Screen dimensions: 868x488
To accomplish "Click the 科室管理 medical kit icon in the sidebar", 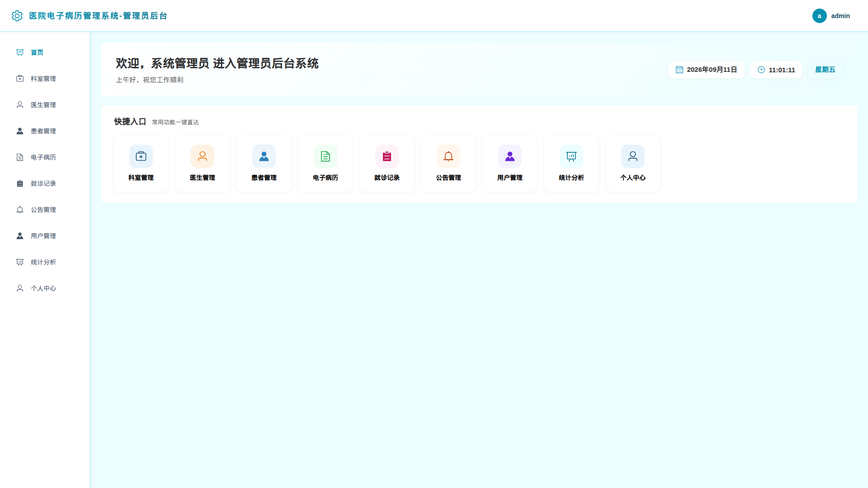I will click(x=20, y=79).
